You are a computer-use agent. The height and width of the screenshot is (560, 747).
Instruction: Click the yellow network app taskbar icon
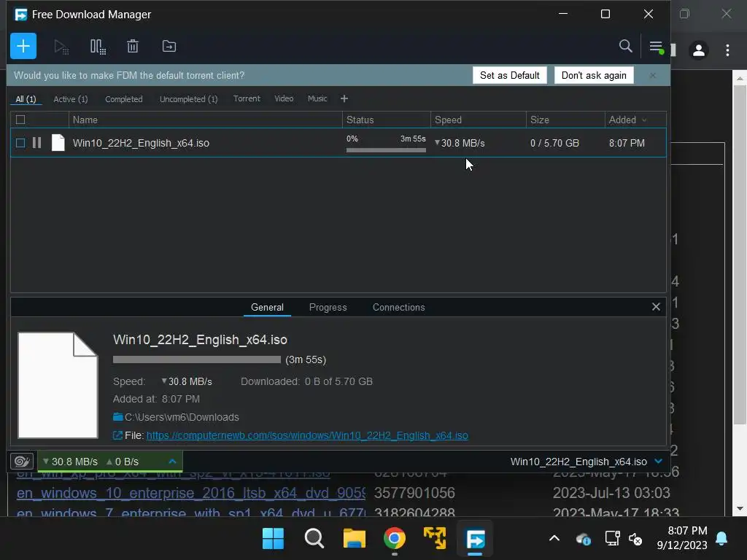(x=435, y=538)
